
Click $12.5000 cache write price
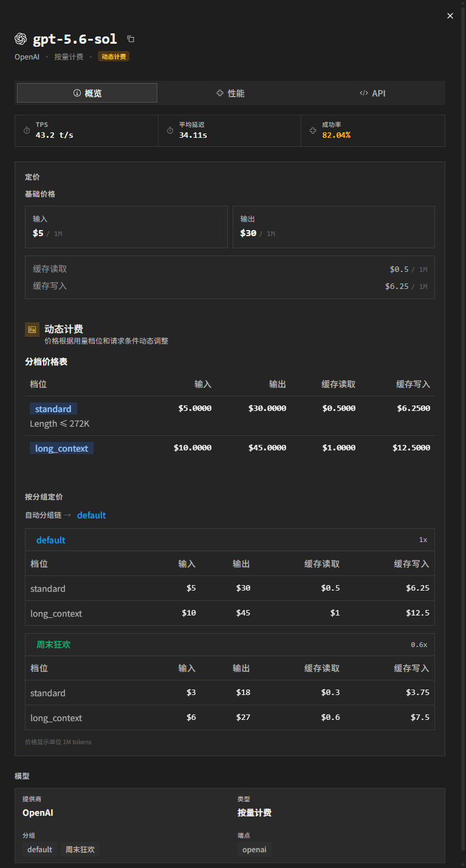coord(411,448)
